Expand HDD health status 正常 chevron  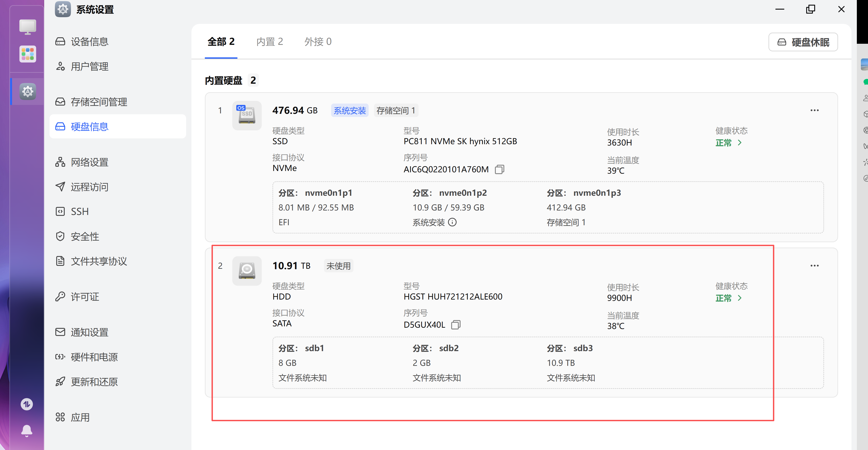pyautogui.click(x=740, y=298)
